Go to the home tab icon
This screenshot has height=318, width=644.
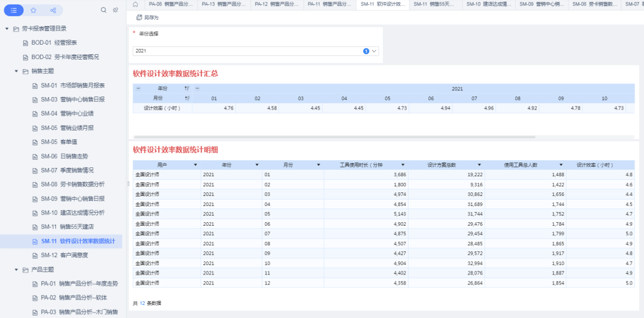point(135,4)
